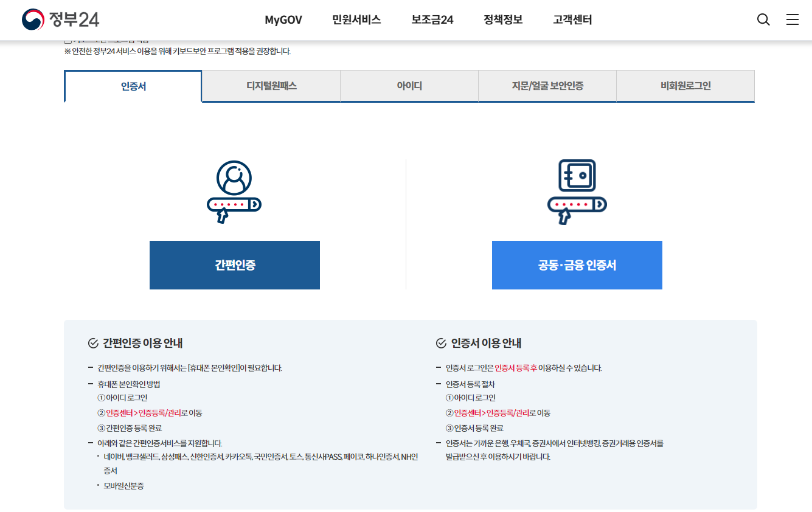The width and height of the screenshot is (812, 512).
Task: Select the 비회원로그인 tab
Action: click(685, 86)
